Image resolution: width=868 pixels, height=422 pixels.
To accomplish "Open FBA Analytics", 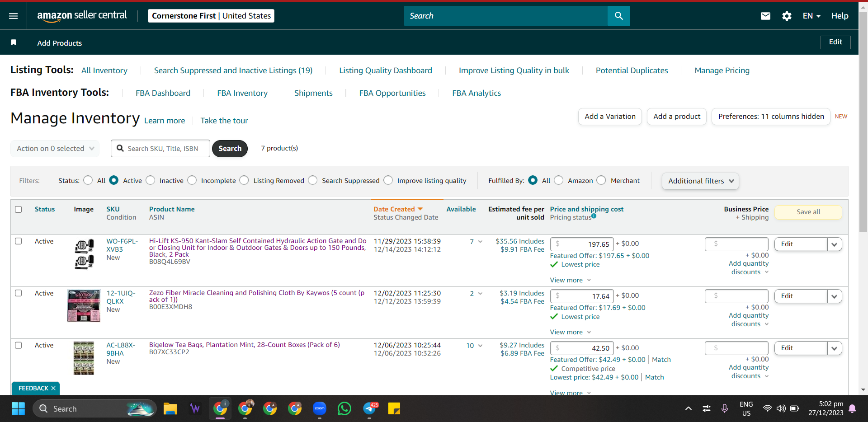I will click(476, 93).
